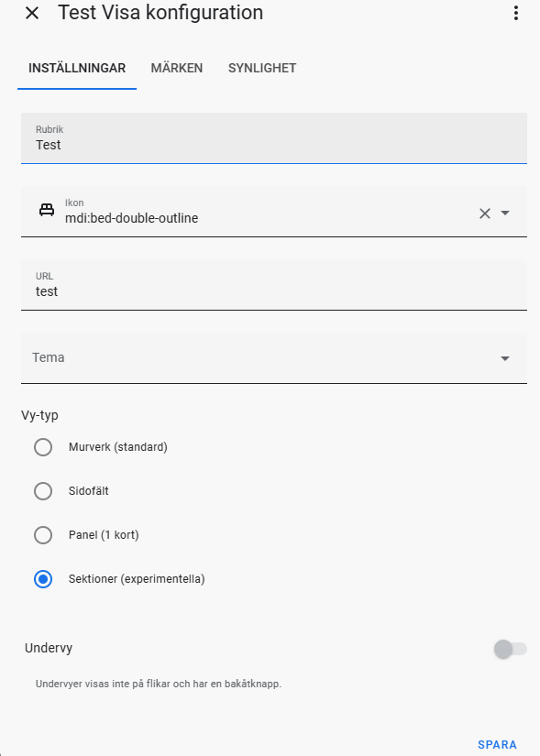Click the bed-double-outline icon preview
This screenshot has height=756, width=540.
[x=47, y=211]
